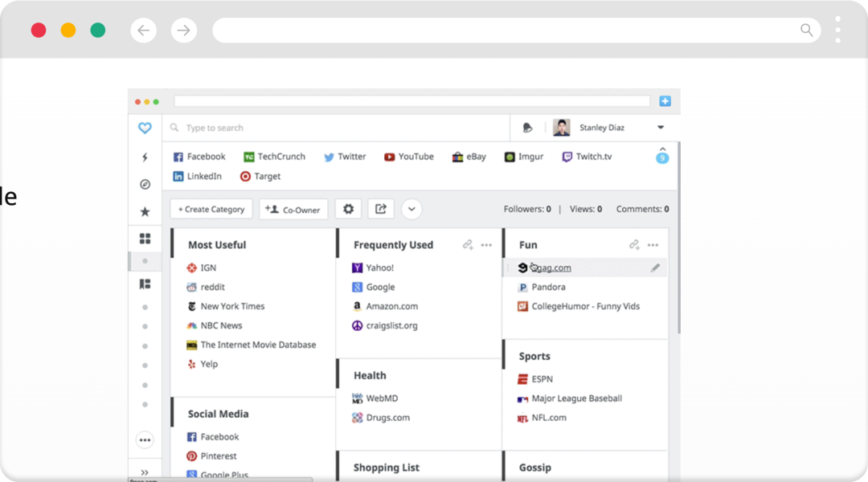Click the heart logo icon in sidebar
The height and width of the screenshot is (482, 868).
[x=145, y=128]
